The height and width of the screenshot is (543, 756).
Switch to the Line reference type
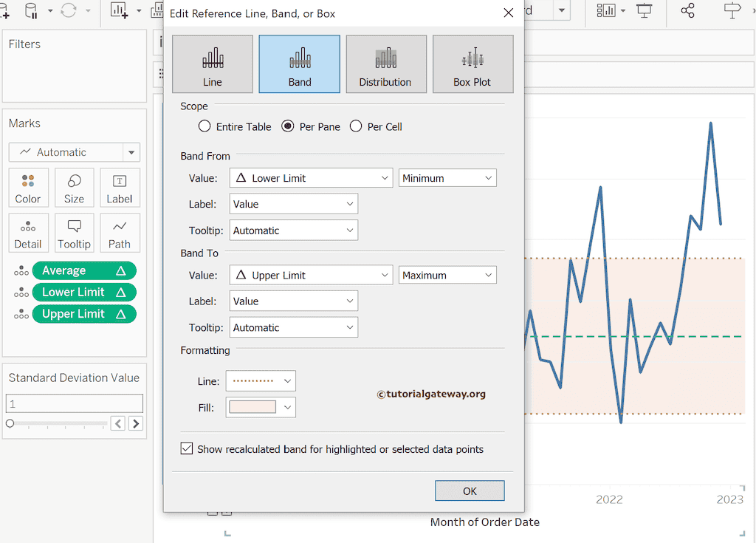click(x=213, y=64)
